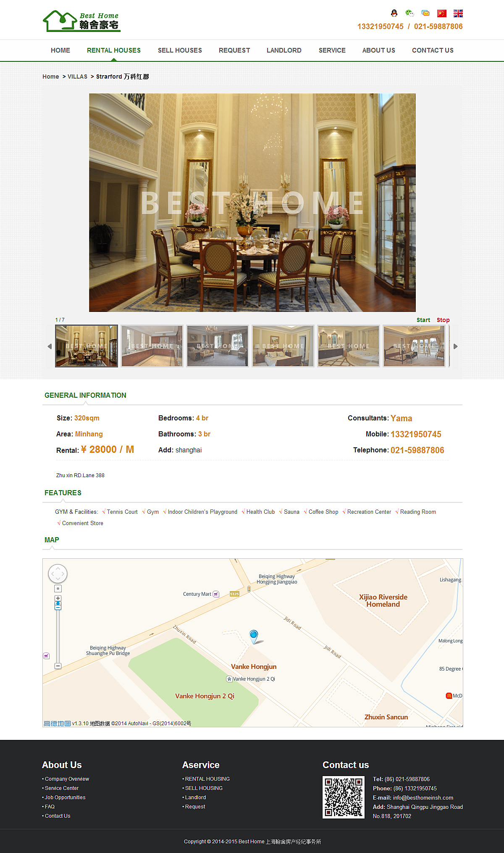The image size is (504, 853).
Task: Open the CONTACT US menu item
Action: 433,50
